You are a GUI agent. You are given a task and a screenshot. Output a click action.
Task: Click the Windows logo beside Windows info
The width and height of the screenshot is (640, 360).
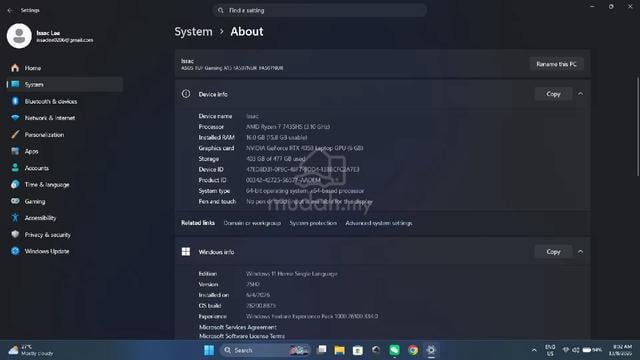coord(186,252)
